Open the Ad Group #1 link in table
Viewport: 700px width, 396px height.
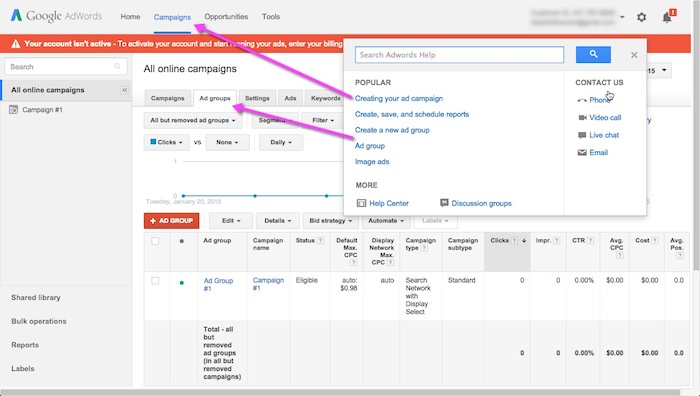(x=218, y=284)
